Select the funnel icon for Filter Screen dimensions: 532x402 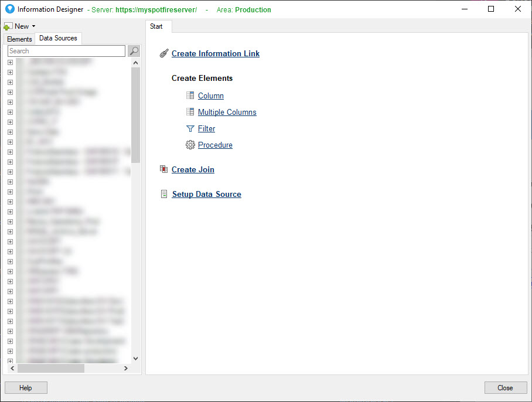click(x=190, y=128)
